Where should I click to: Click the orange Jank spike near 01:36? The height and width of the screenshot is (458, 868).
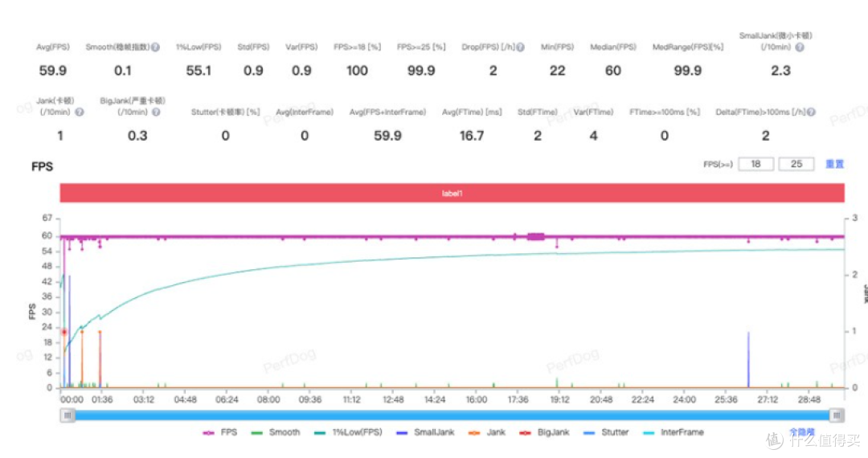click(x=100, y=359)
